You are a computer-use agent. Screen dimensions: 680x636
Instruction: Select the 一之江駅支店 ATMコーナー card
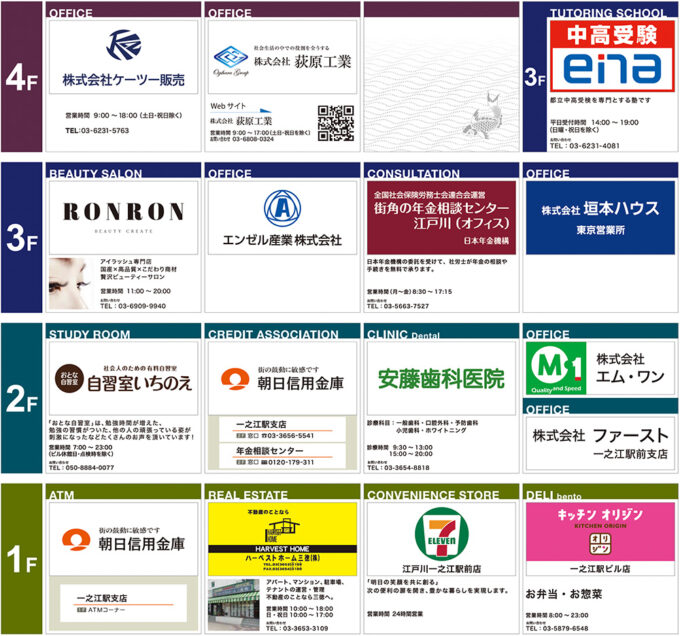(x=124, y=603)
